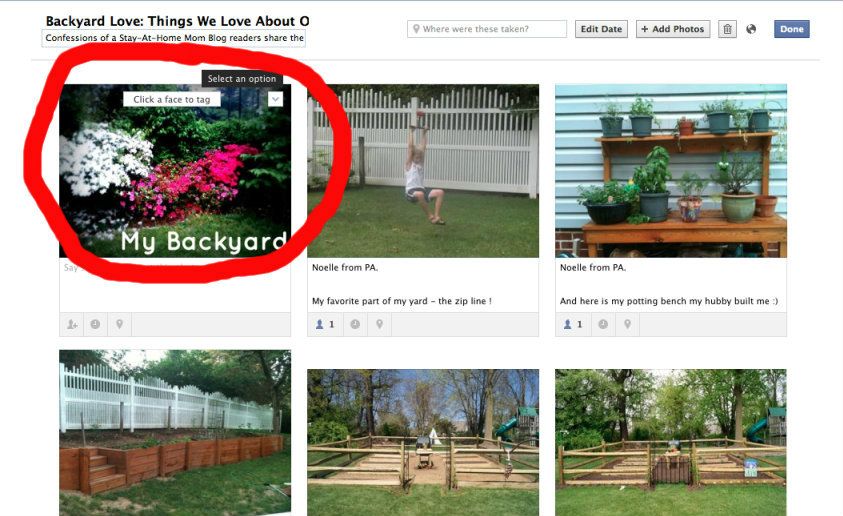Finish editing with the Done button

(x=791, y=29)
